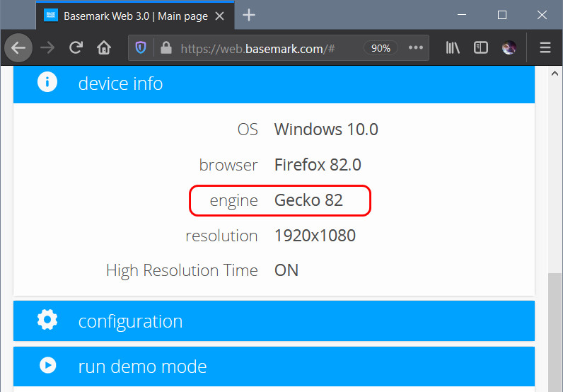563x392 pixels.
Task: Click the Forward arrow button
Action: tap(47, 48)
